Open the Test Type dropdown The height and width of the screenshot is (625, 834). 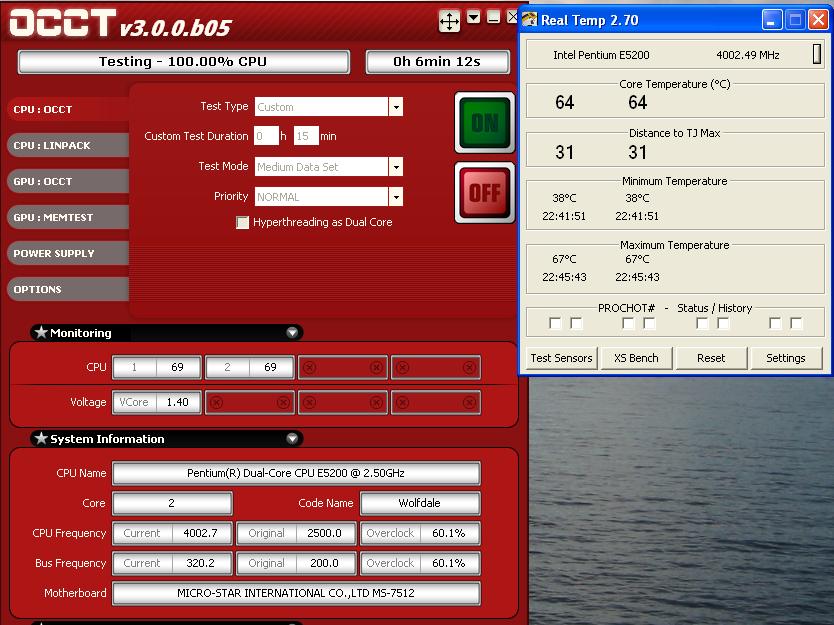[396, 107]
